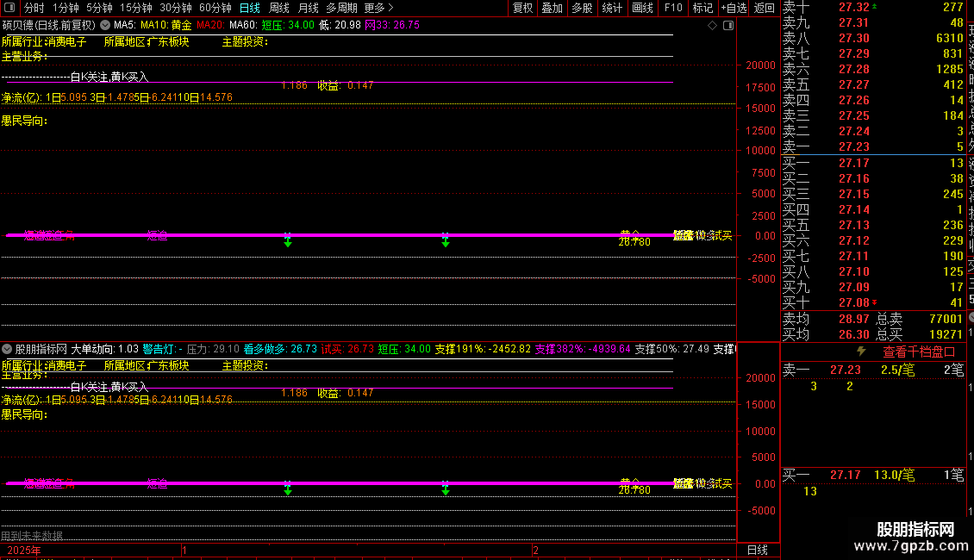The width and height of the screenshot is (974, 560).
Task: Click the 网33: 26.75 readout
Action: (392, 25)
